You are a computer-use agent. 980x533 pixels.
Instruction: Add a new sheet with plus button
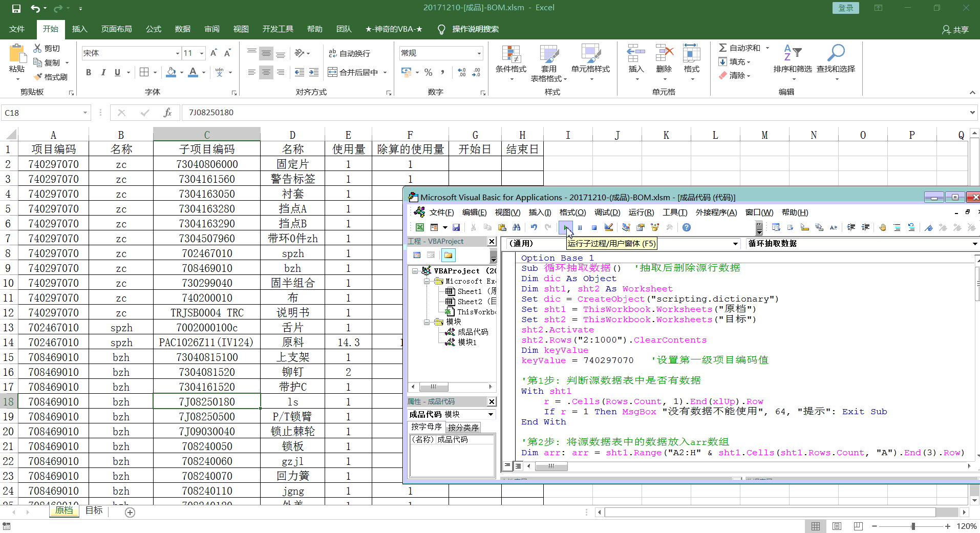click(130, 513)
